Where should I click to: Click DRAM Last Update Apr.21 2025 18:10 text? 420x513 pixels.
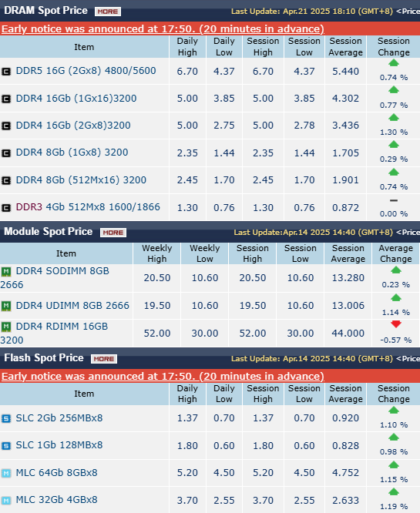click(312, 12)
